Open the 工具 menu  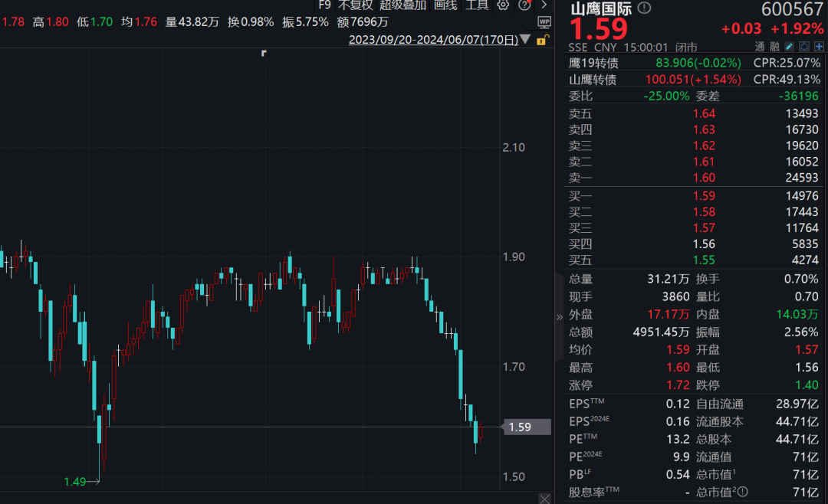pos(475,5)
